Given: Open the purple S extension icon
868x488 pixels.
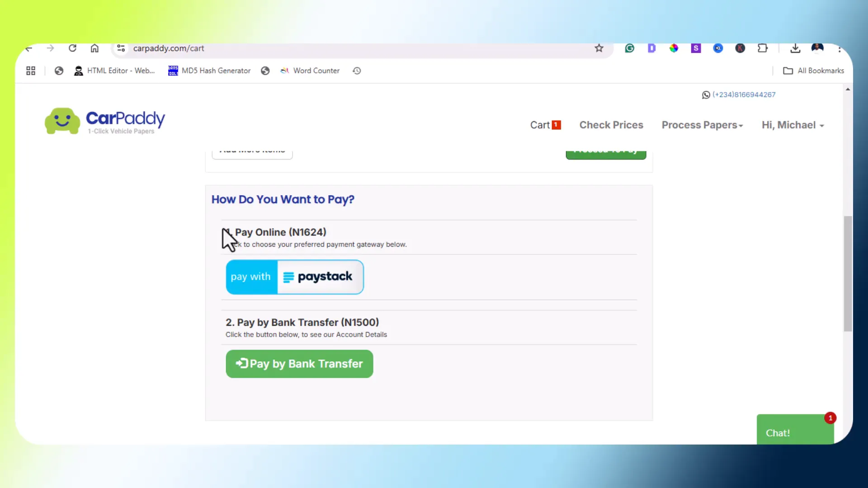Looking at the screenshot, I should 696,48.
